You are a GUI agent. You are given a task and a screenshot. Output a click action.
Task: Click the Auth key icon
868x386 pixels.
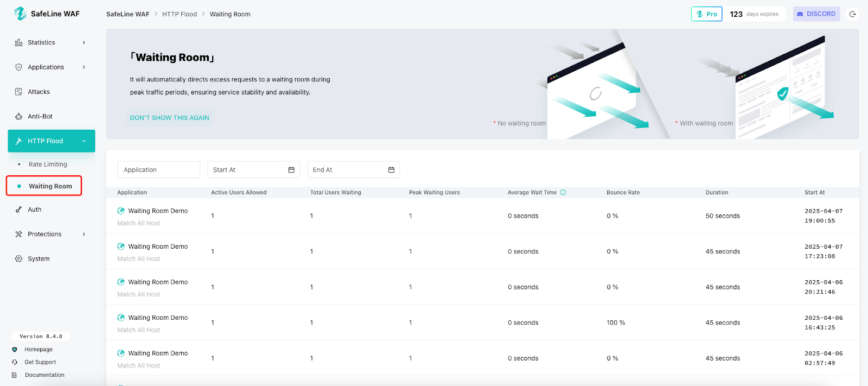[18, 210]
